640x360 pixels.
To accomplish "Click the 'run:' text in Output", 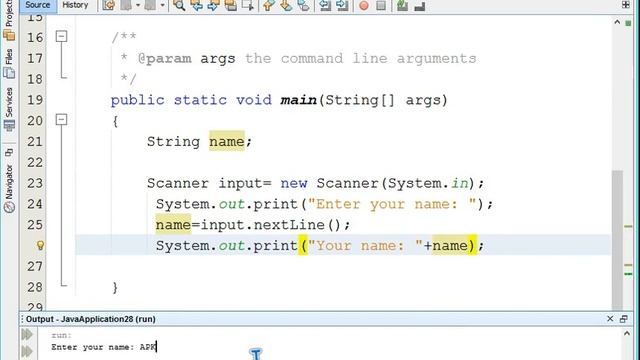I will (x=62, y=335).
